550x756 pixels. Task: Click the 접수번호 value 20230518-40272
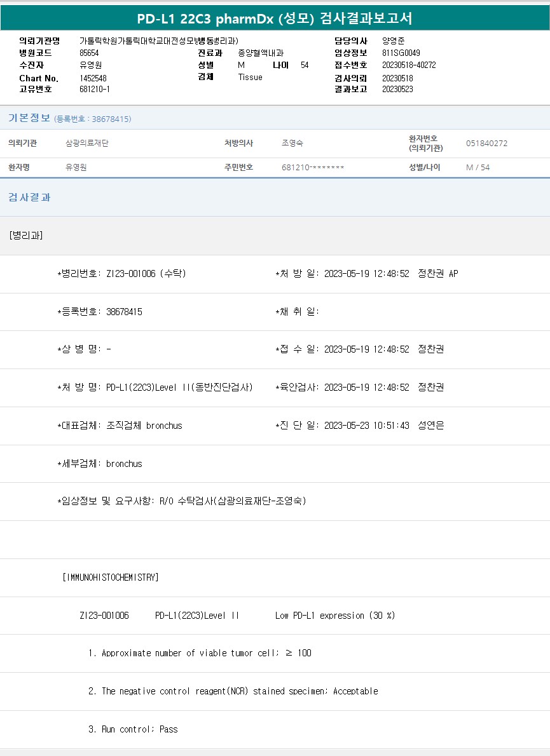pos(409,65)
